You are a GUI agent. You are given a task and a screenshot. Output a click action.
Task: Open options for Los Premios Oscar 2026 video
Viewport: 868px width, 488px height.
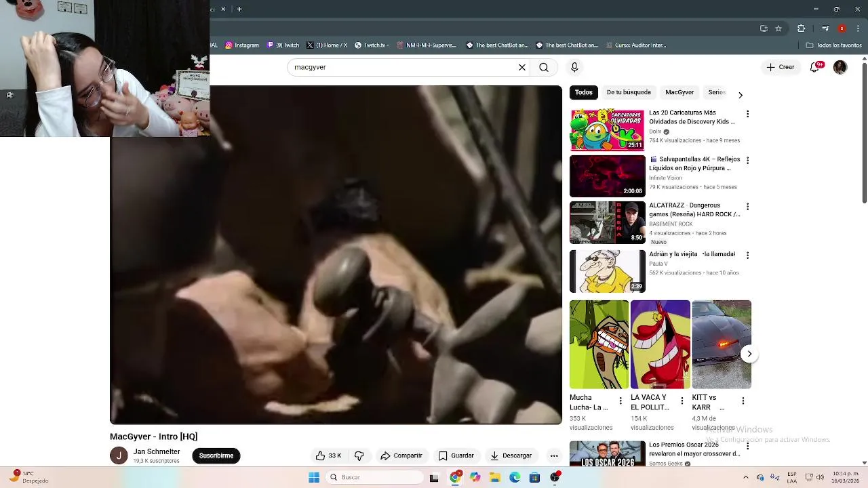747,447
